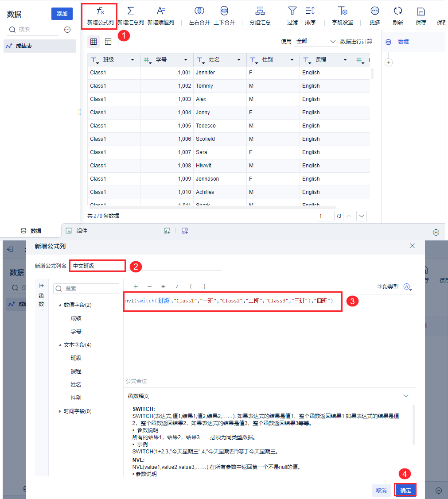Image resolution: width=448 pixels, height=499 pixels.
Task: Select the 课程 field in the tree
Action: click(x=76, y=371)
